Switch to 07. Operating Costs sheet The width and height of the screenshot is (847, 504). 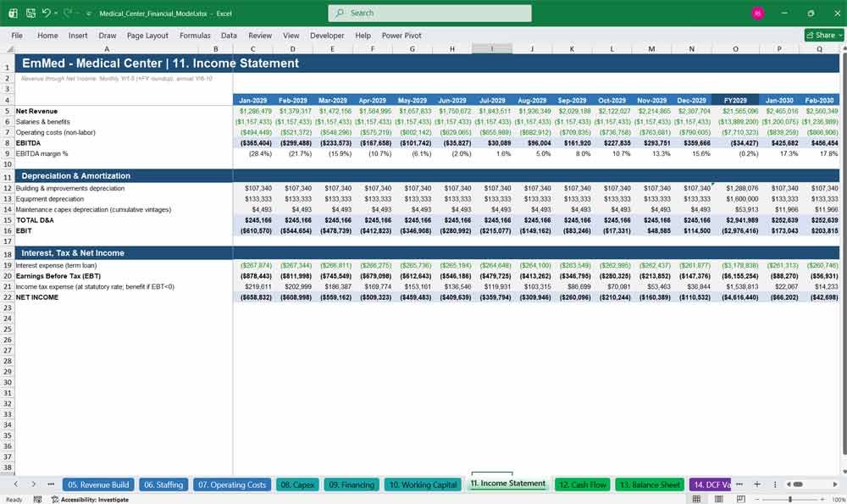(232, 485)
